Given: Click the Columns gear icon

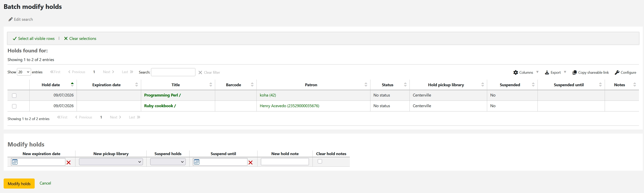Looking at the screenshot, I should click(516, 72).
